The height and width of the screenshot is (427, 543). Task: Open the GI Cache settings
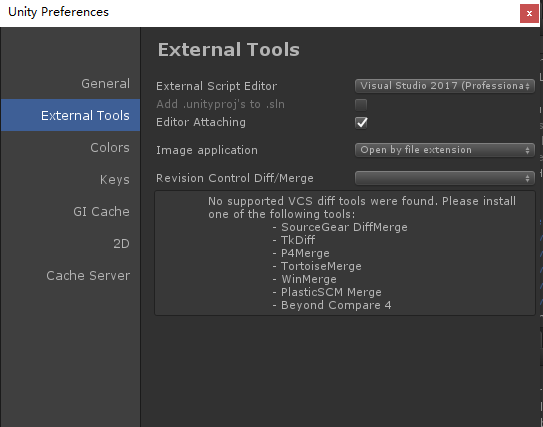[101, 211]
